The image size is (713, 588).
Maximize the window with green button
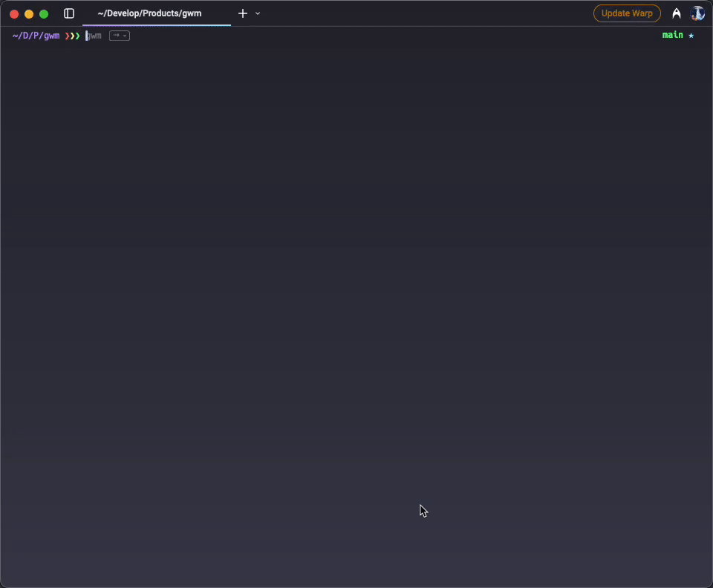pos(44,14)
